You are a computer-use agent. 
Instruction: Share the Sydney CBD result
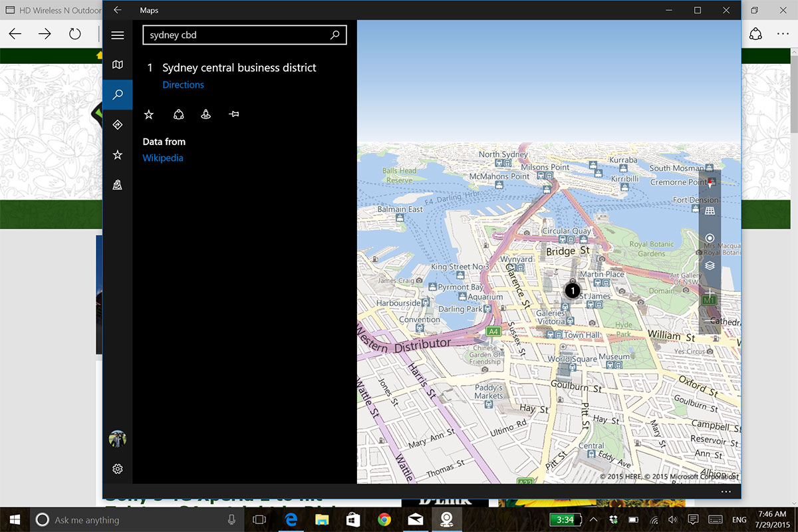click(x=178, y=114)
